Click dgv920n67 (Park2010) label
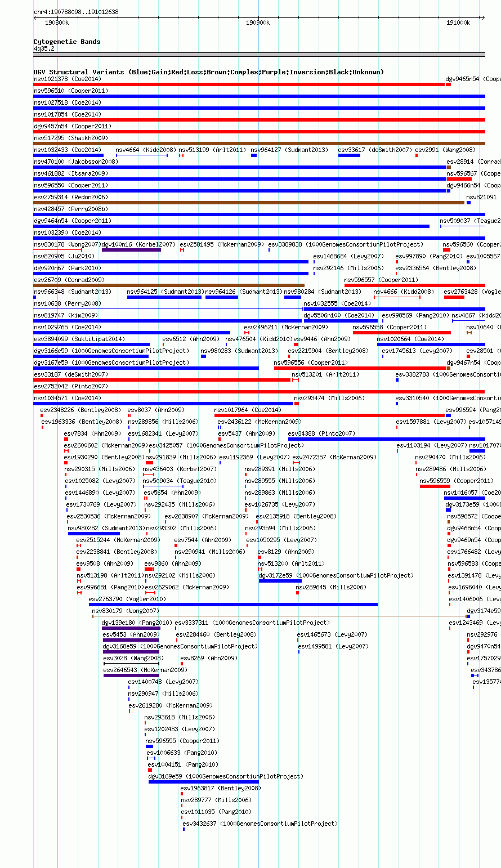501x868 pixels. (x=68, y=268)
